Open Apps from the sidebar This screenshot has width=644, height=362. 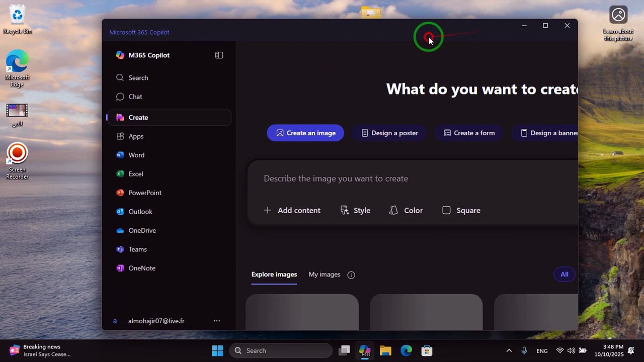169,136
